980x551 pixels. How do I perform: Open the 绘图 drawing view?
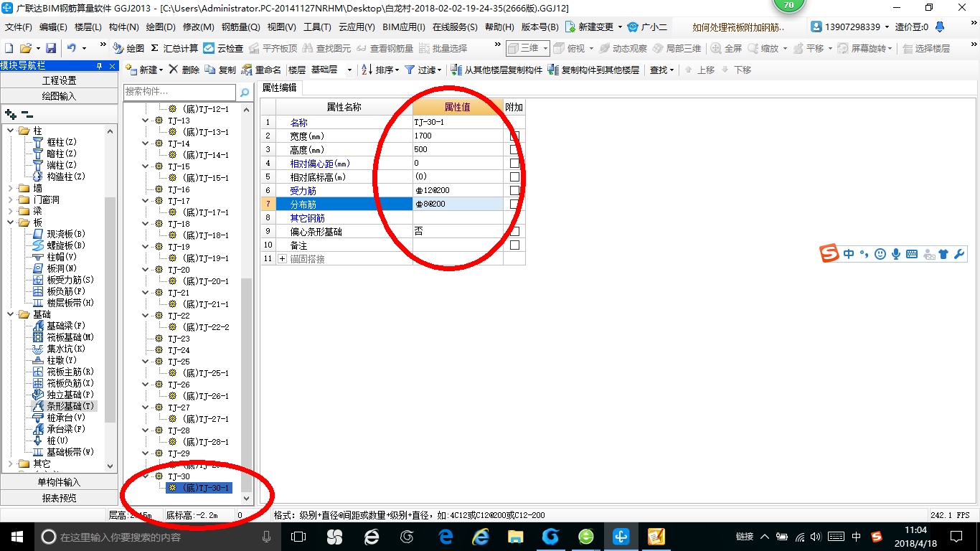click(x=128, y=48)
